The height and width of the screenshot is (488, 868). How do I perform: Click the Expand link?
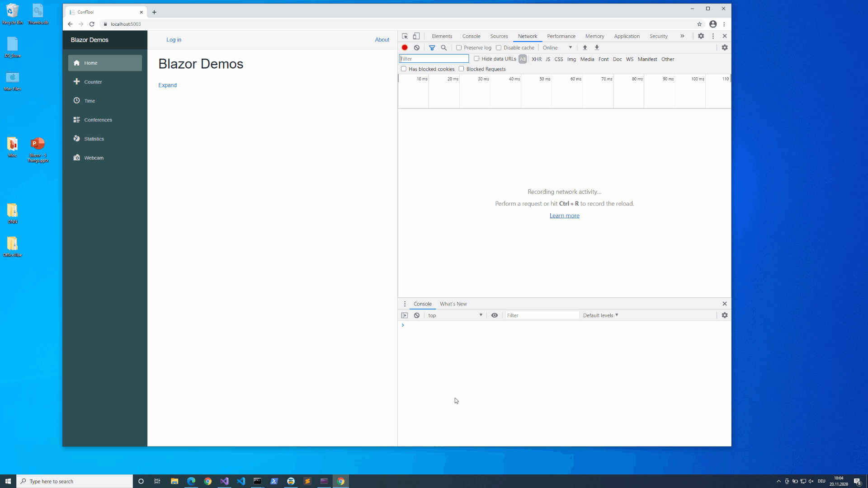coord(167,85)
